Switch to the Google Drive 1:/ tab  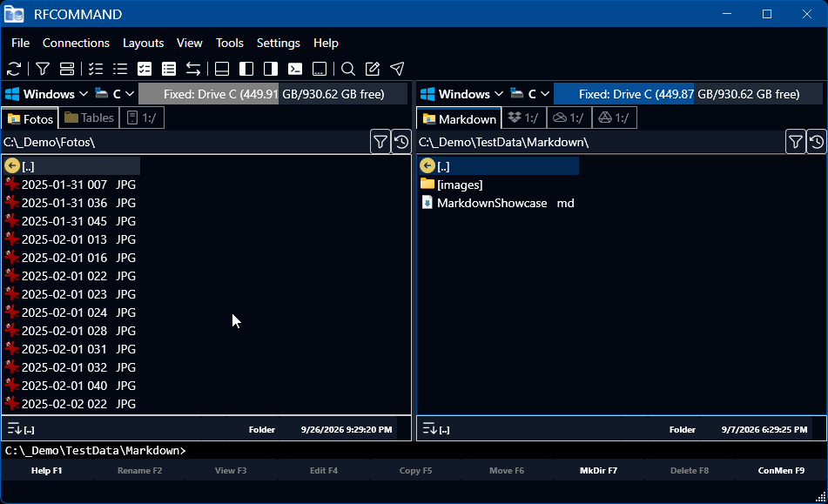[615, 118]
